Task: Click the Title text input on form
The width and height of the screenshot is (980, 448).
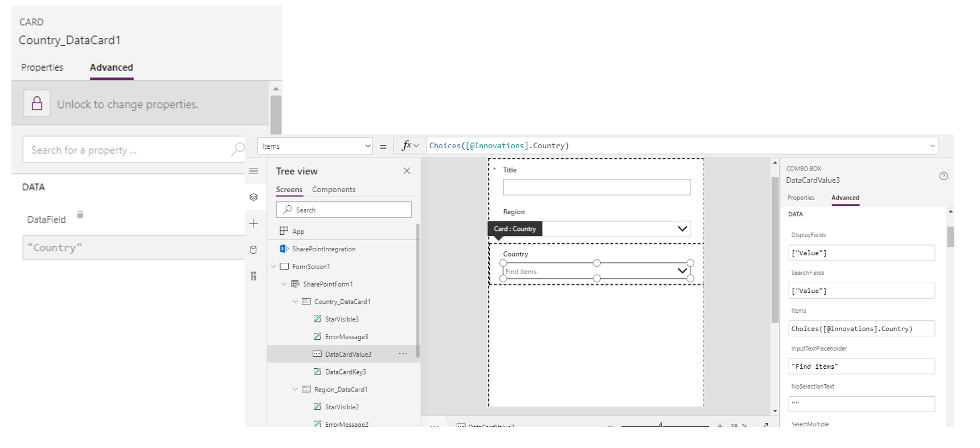Action: click(597, 187)
